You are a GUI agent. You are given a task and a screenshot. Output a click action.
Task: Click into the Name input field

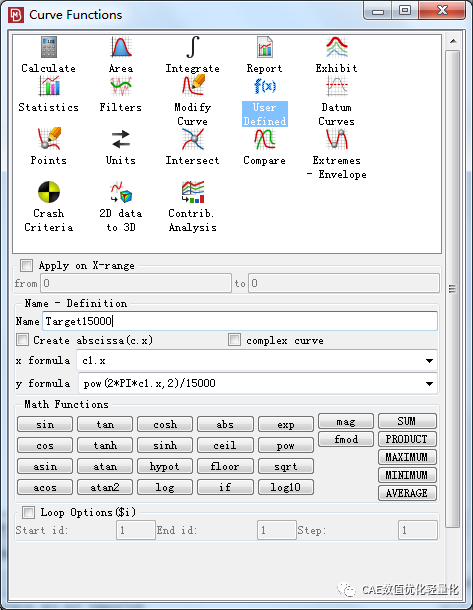240,321
